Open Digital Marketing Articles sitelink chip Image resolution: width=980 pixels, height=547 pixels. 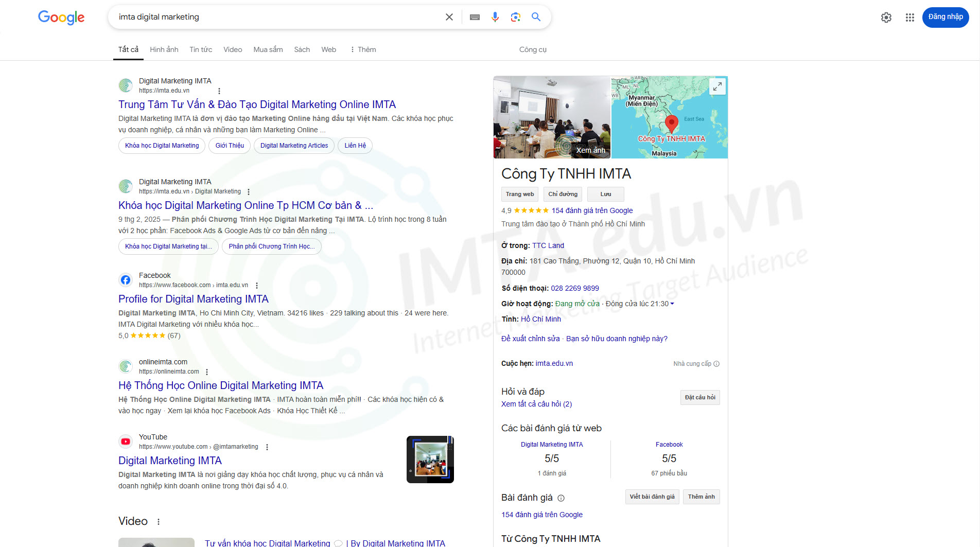294,146
